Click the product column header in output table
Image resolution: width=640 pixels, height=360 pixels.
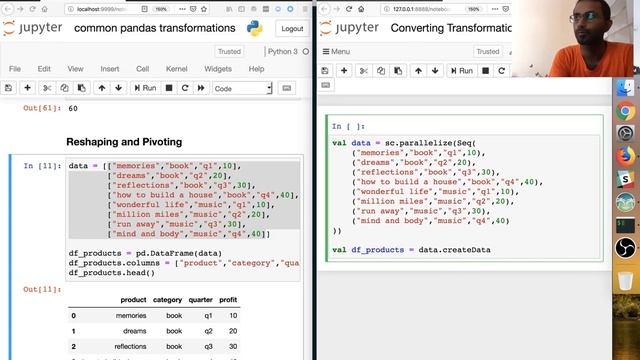click(133, 300)
